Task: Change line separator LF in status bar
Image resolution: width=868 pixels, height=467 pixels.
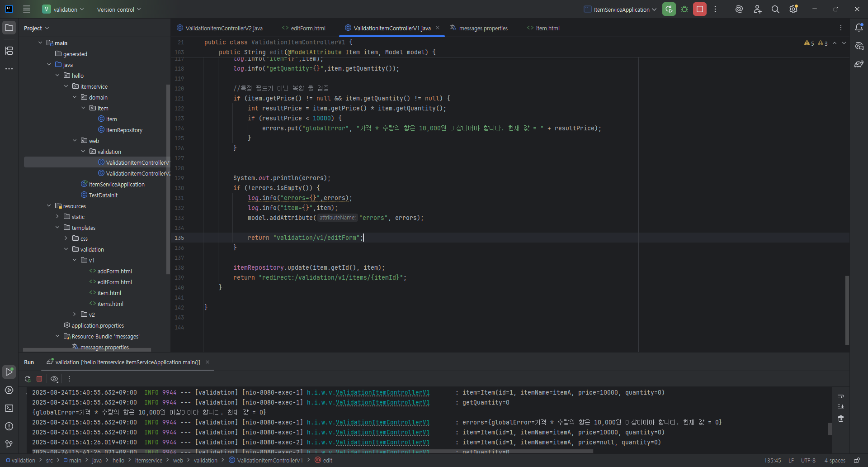Action: tap(791, 460)
